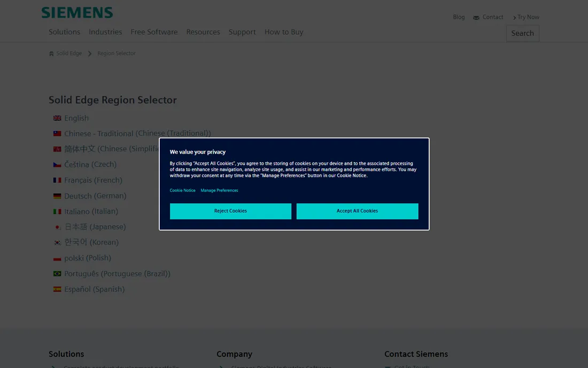Click the Solid Edge Region Selector heading
The height and width of the screenshot is (368, 588).
point(112,100)
